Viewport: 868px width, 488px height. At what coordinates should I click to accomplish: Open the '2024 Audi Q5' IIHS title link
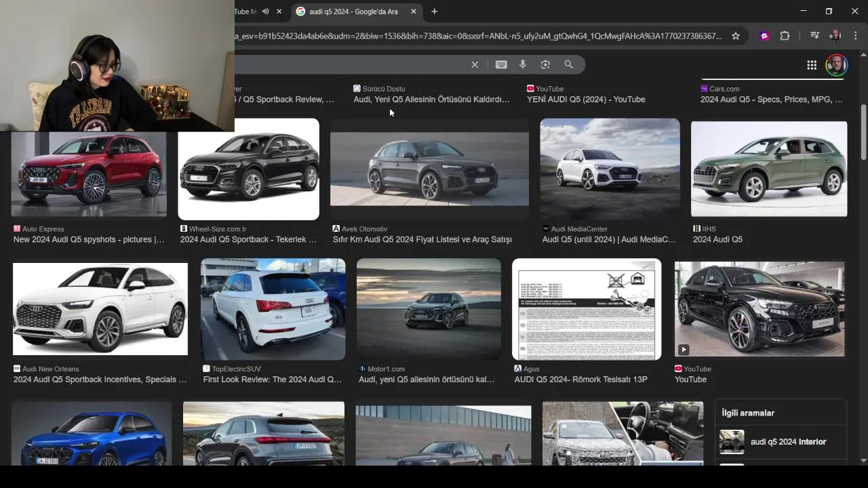coord(717,239)
